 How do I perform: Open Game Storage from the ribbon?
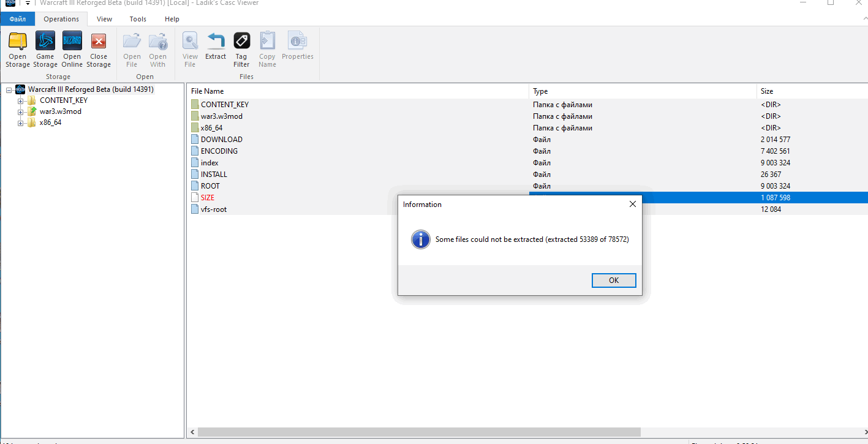click(x=45, y=50)
